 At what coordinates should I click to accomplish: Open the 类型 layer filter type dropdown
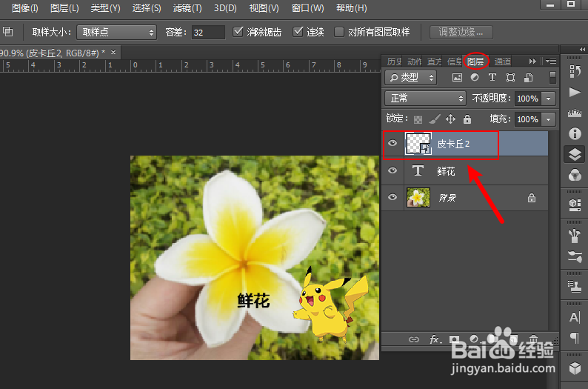coord(410,78)
